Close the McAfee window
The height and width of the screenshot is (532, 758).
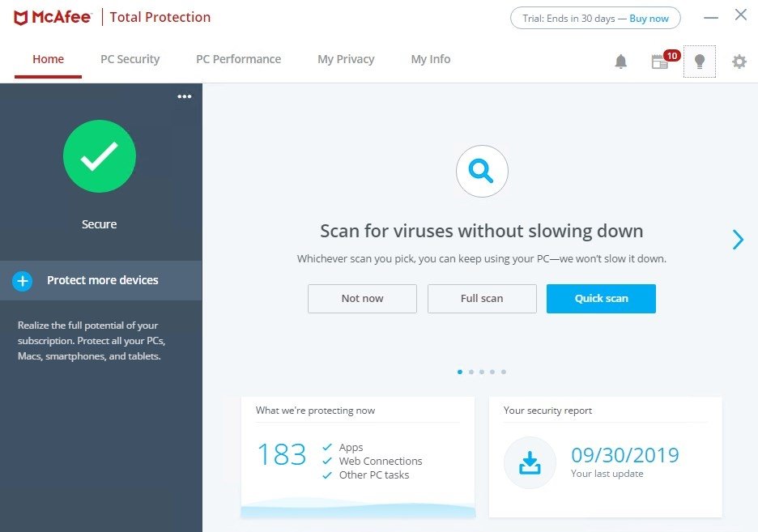741,15
